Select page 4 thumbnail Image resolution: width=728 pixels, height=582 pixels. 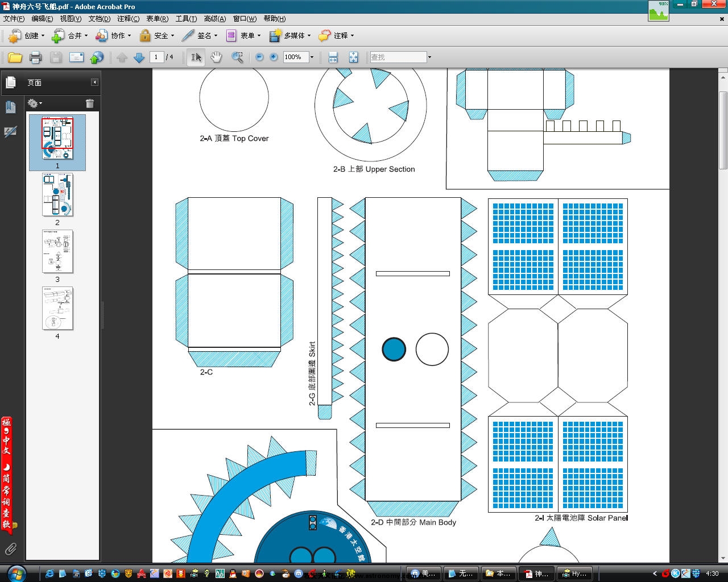(x=57, y=308)
